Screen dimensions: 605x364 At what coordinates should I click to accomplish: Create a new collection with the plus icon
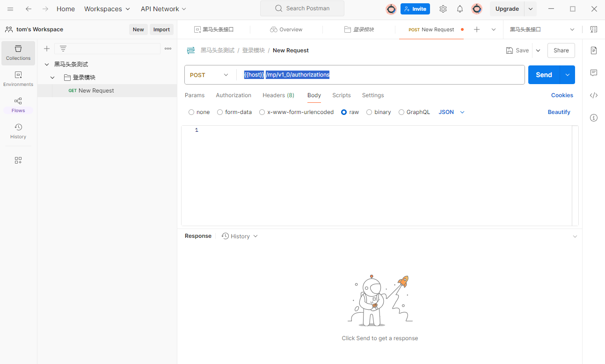(47, 49)
